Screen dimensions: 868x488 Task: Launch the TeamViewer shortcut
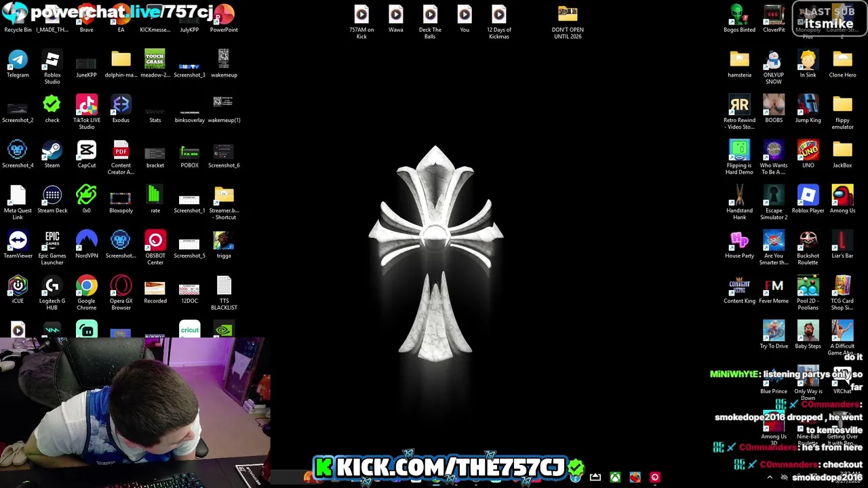(x=18, y=245)
